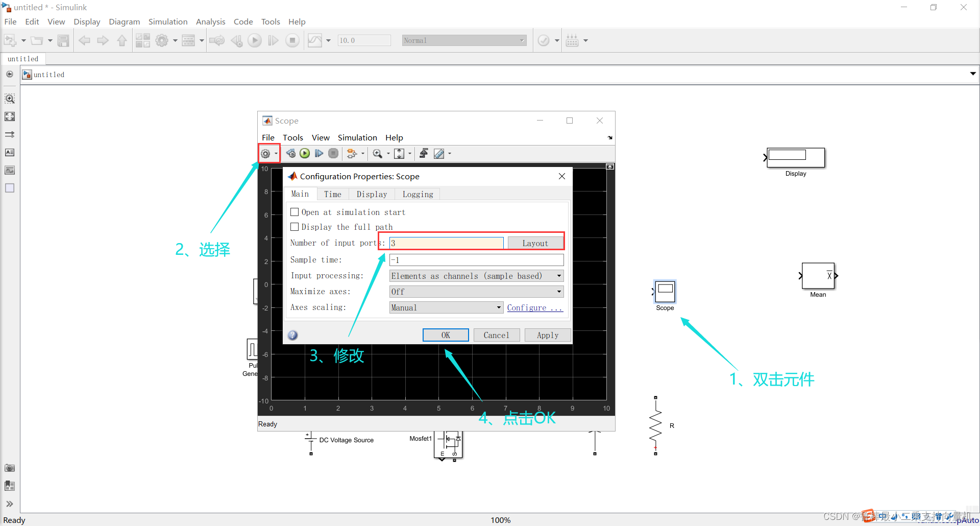Image resolution: width=980 pixels, height=526 pixels.
Task: Select the Scope zoom tool
Action: pyautogui.click(x=378, y=154)
